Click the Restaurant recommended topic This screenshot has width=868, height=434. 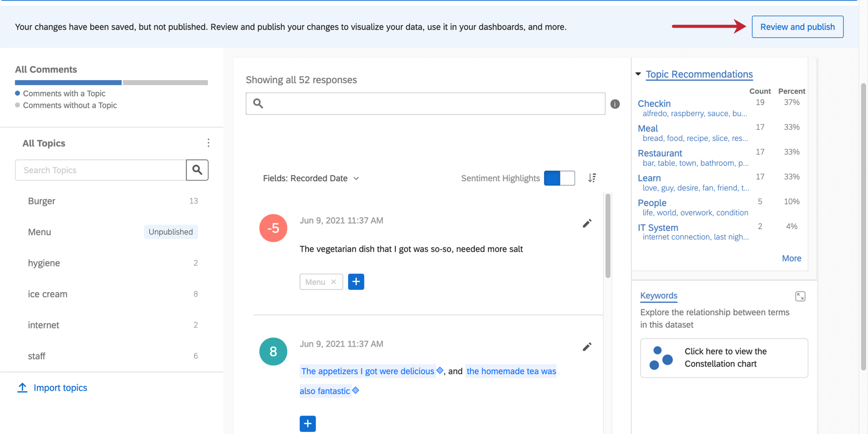pos(660,153)
